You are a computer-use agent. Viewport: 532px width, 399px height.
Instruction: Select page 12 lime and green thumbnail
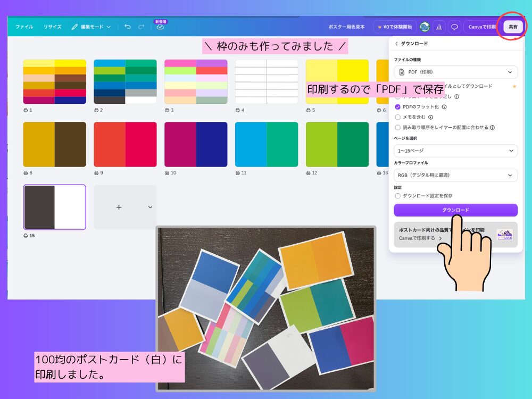(x=337, y=145)
